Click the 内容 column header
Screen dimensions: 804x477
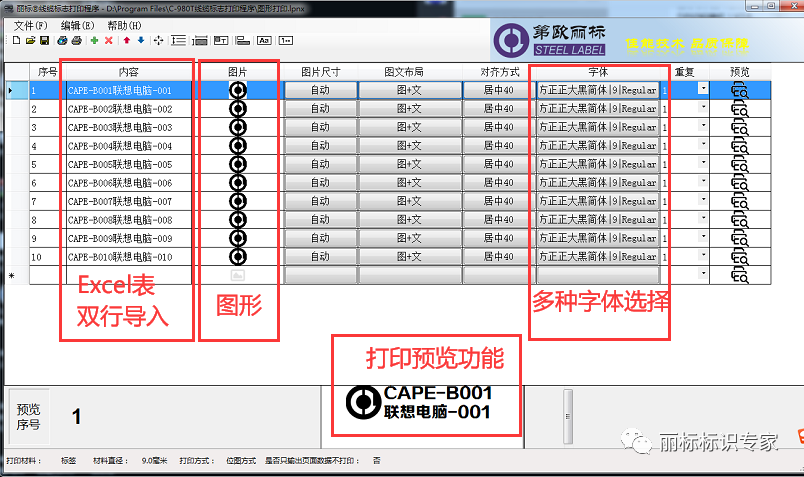[129, 72]
